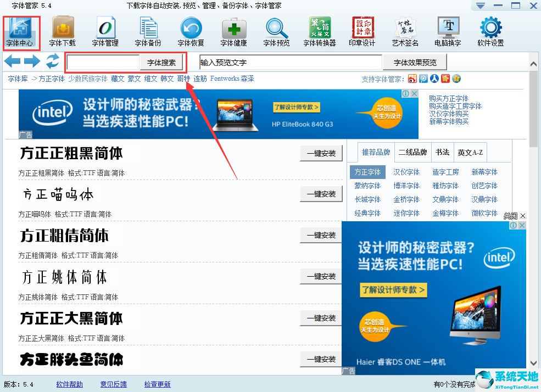Install 方正正大黑简体 with 一键安装
541x392 pixels.
tap(321, 318)
